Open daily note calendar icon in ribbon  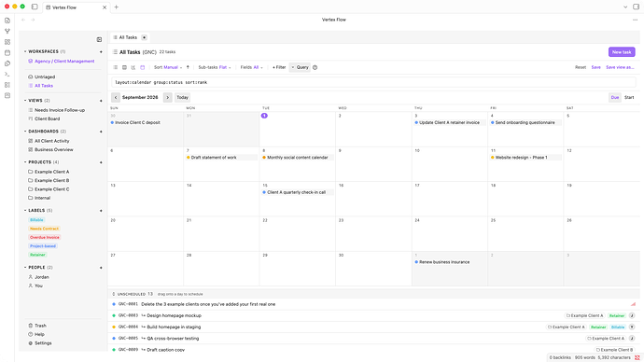(7, 52)
